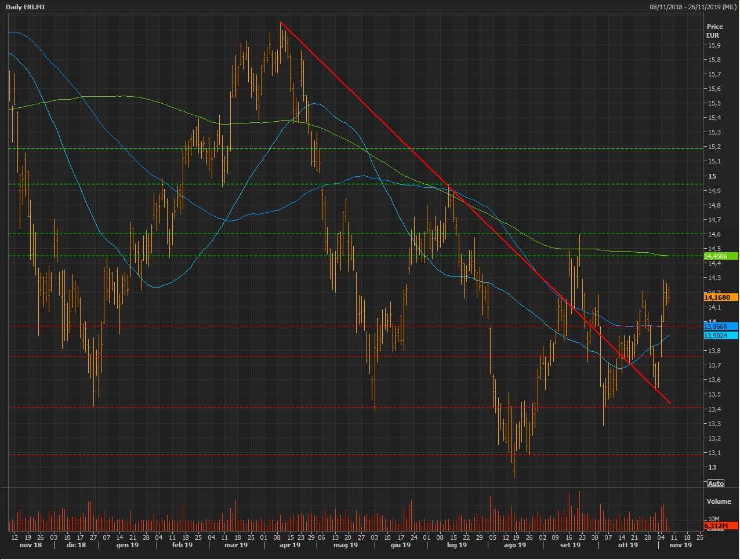The image size is (740, 560).
Task: Select the red 6,312M volume tag
Action: coord(720,526)
